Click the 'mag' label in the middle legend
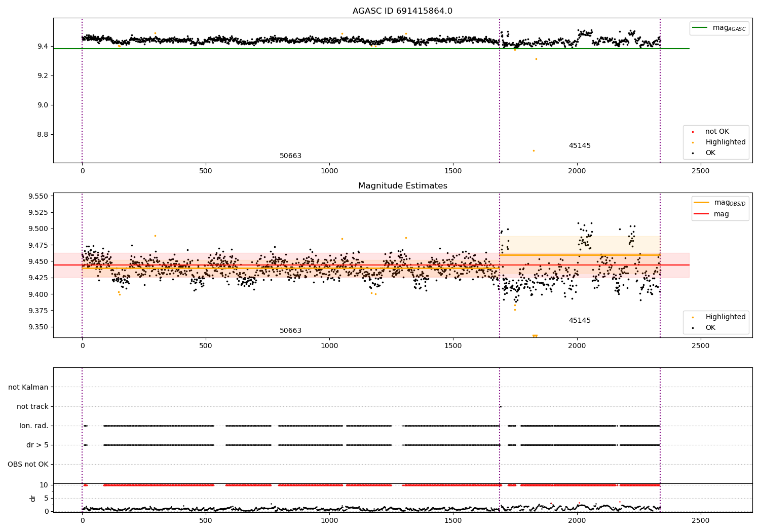Screen dimensions: 760x532 pos(721,214)
